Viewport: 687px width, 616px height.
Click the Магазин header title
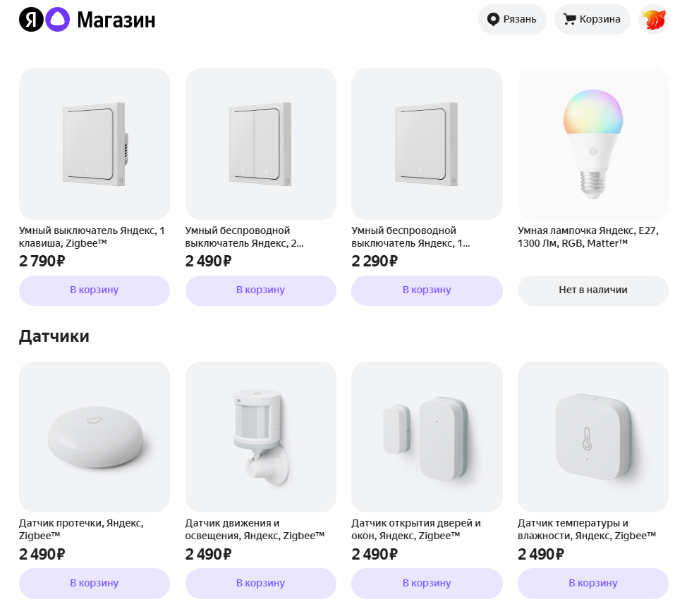tap(116, 20)
